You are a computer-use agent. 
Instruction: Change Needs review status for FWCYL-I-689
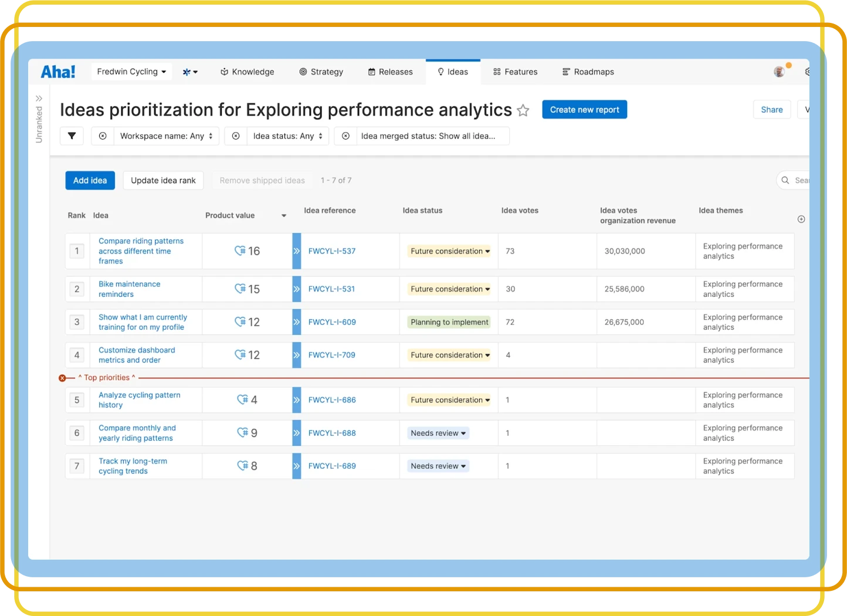(438, 466)
